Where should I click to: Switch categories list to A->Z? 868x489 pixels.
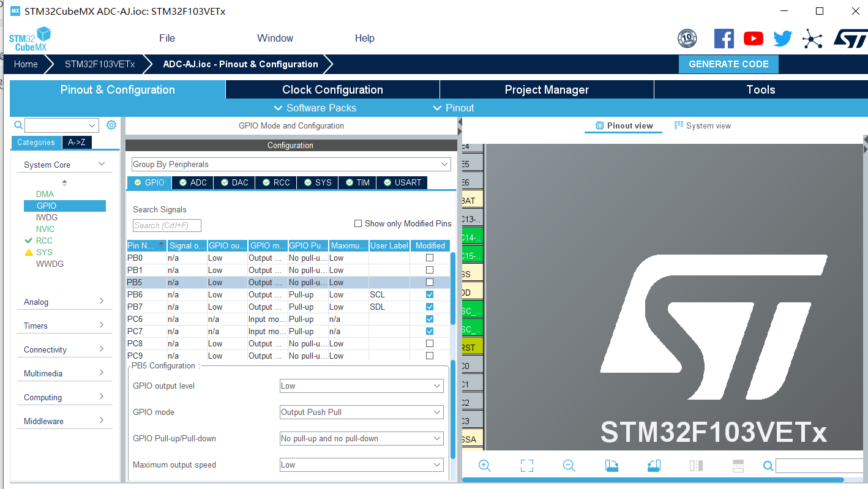pos(77,142)
